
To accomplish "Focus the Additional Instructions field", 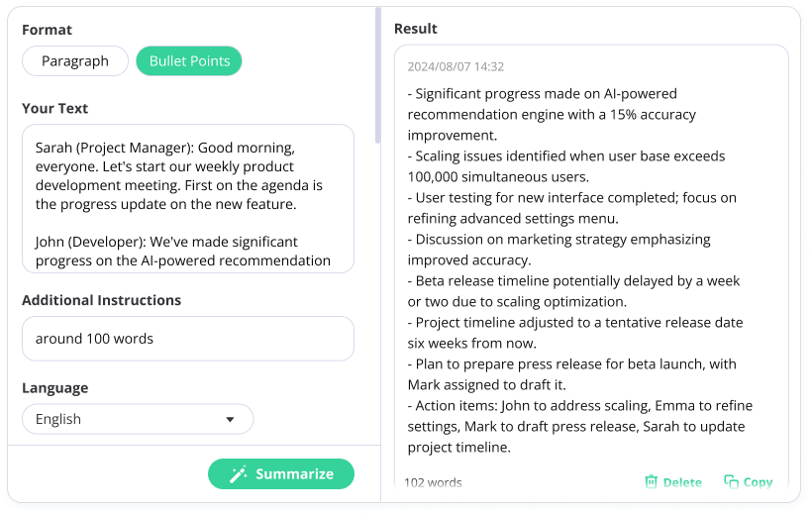I will (x=188, y=339).
